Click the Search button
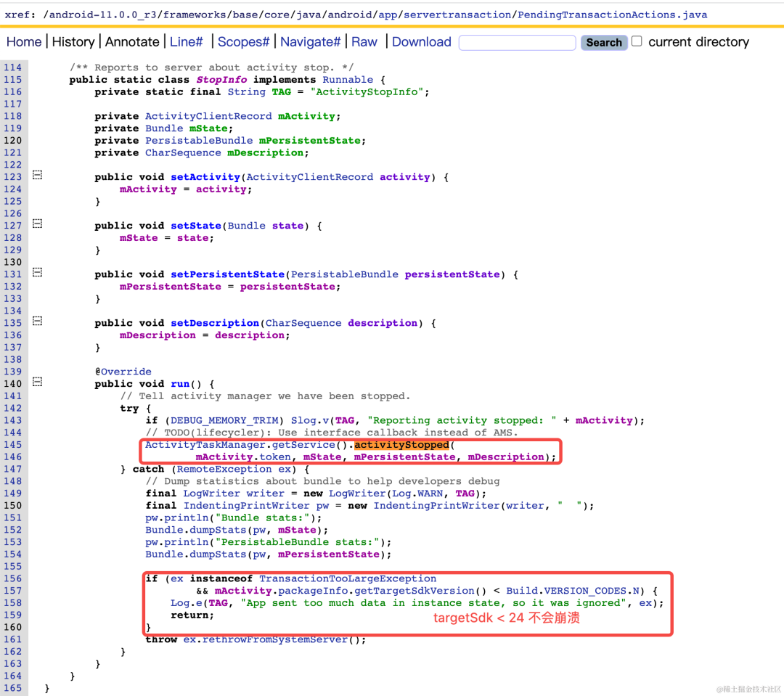Viewport: 784px width, 696px height. click(x=604, y=43)
